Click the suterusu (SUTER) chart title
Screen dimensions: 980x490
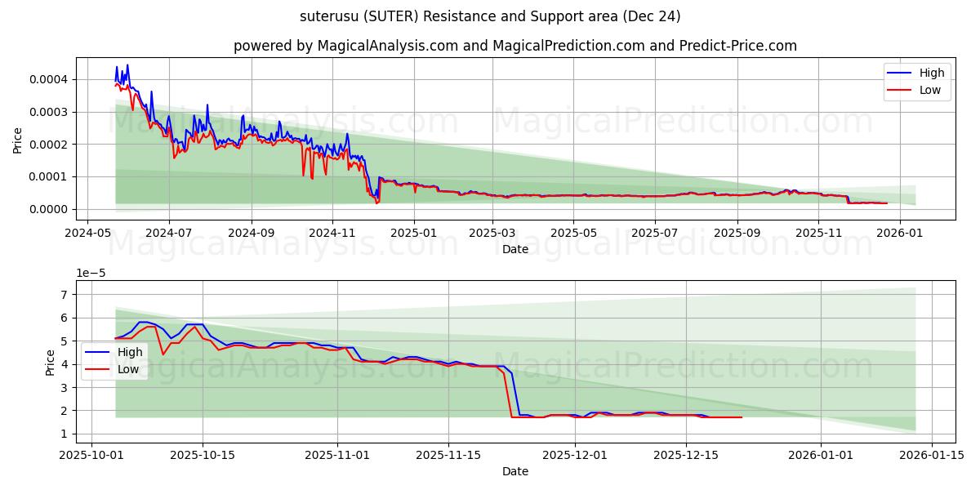pos(490,14)
